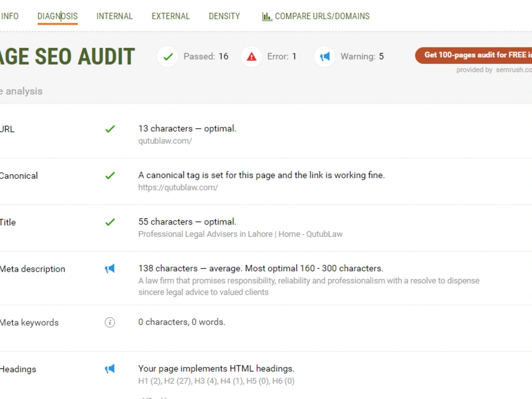Go to the DENSITY tab
The image size is (532, 399).
pyautogui.click(x=225, y=16)
